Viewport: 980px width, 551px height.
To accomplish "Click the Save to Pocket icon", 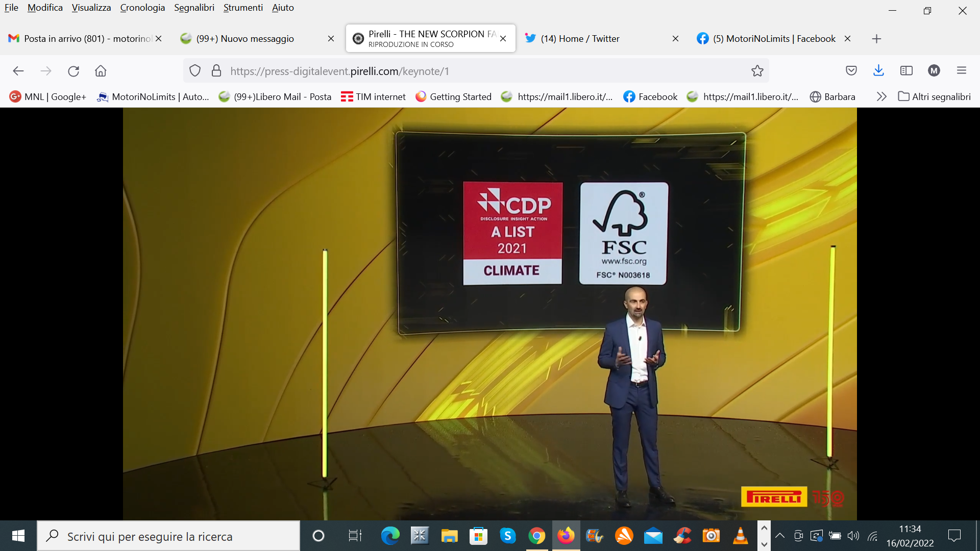I will [x=851, y=71].
